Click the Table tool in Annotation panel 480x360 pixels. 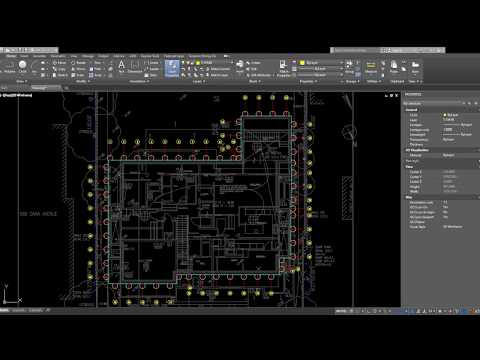pos(151,75)
